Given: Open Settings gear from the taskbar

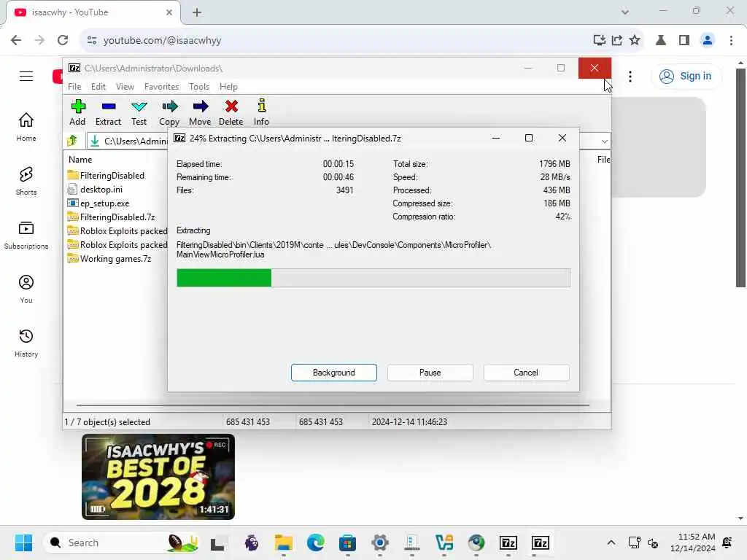Looking at the screenshot, I should tap(379, 542).
